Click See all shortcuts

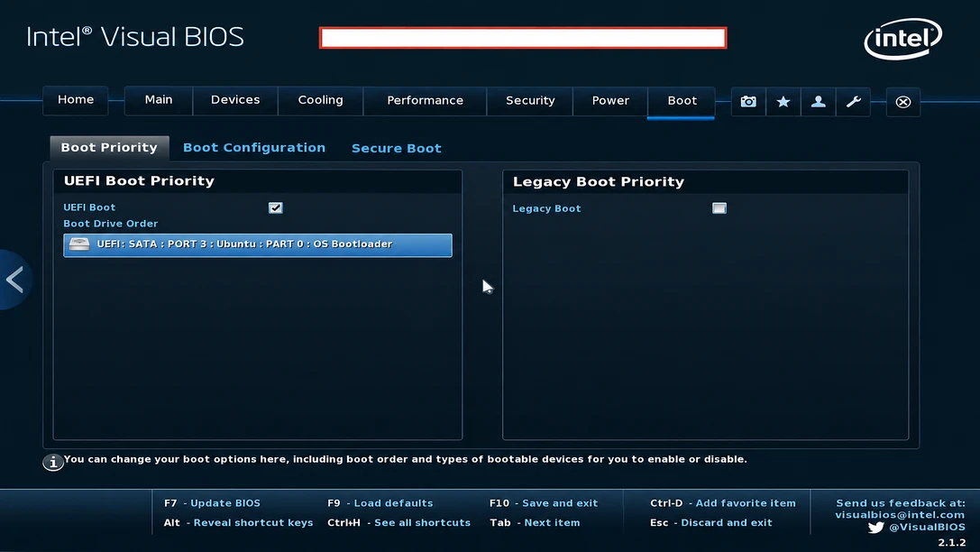click(398, 522)
